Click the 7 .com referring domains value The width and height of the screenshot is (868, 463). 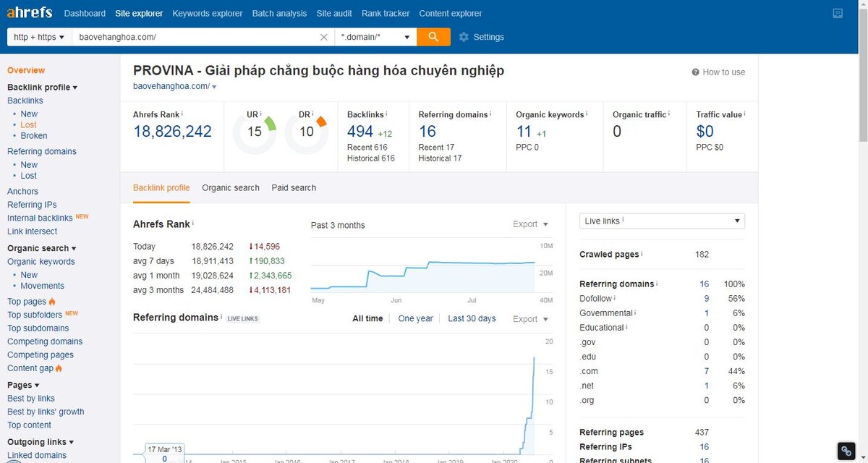pyautogui.click(x=706, y=370)
